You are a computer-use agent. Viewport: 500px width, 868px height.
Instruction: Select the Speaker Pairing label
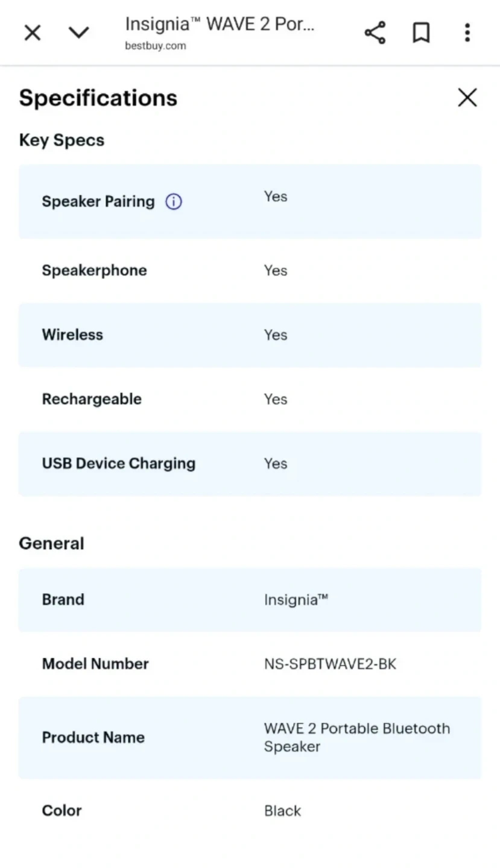point(98,201)
